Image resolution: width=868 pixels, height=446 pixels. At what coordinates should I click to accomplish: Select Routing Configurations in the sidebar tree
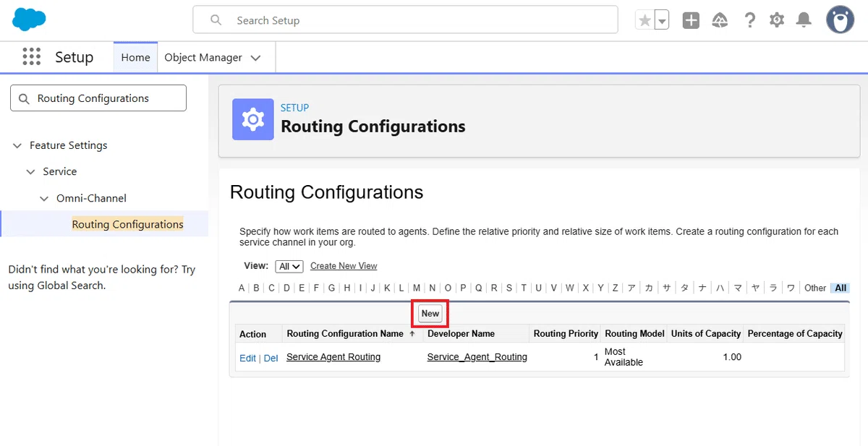click(x=127, y=224)
